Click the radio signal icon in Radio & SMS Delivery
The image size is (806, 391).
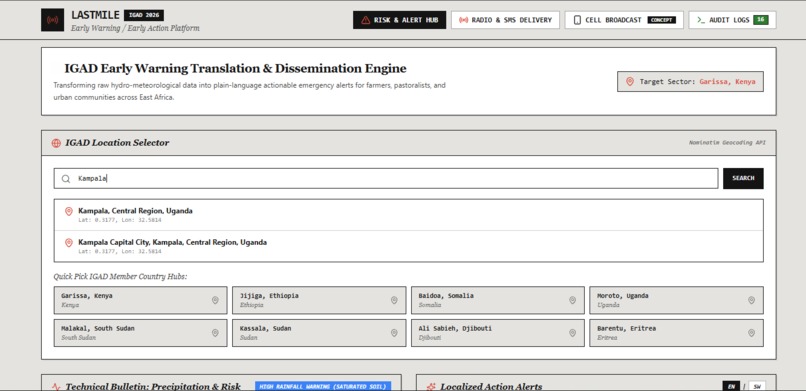(x=463, y=20)
